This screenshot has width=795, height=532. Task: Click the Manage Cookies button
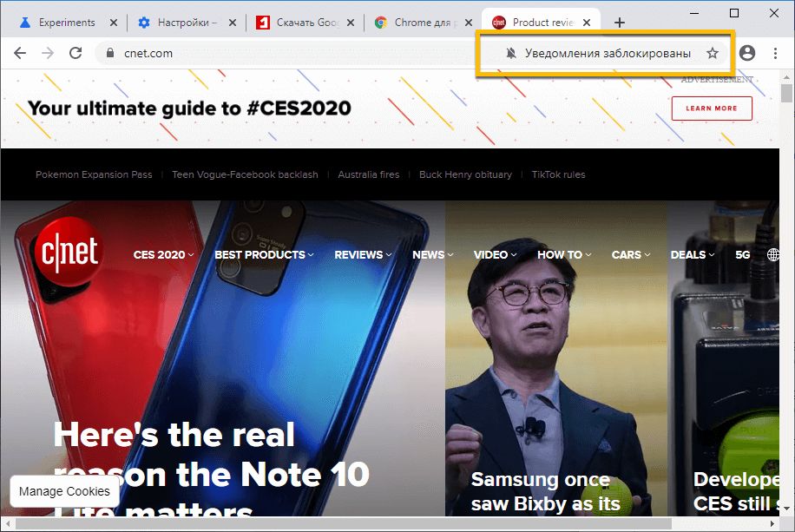coord(64,491)
